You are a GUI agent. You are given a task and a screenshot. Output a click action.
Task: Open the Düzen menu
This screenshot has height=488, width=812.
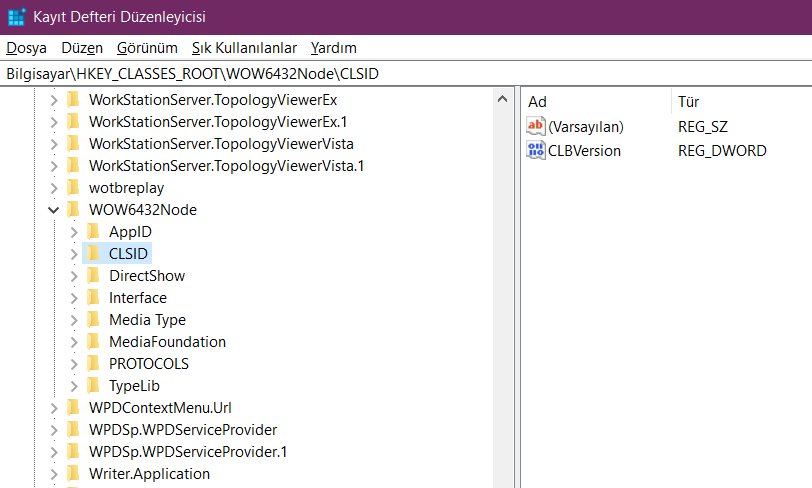[x=82, y=48]
